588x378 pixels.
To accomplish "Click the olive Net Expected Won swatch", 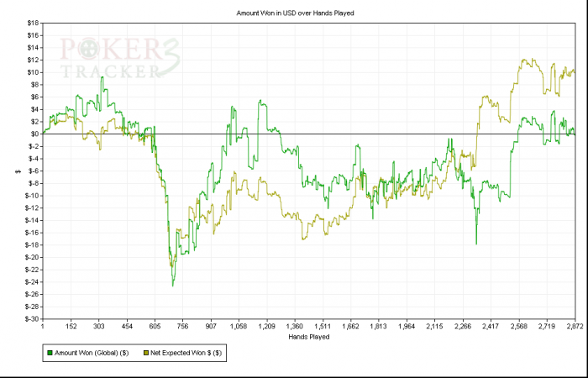I will [x=147, y=353].
